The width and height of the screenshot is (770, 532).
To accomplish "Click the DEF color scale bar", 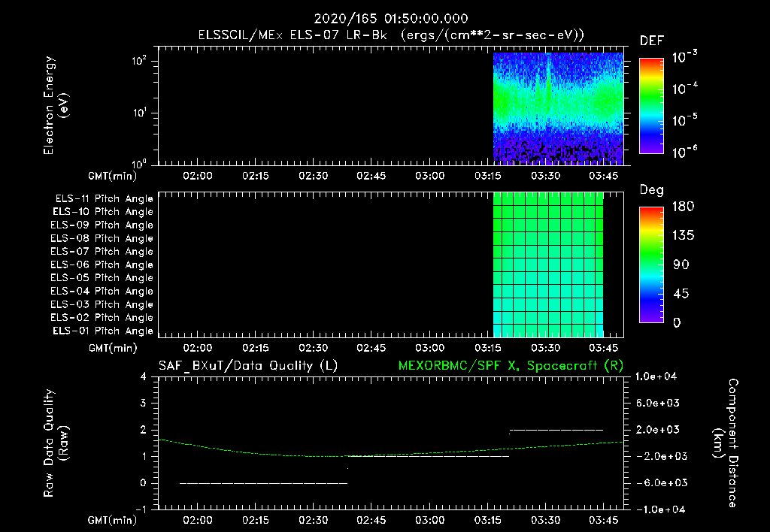I will click(652, 105).
